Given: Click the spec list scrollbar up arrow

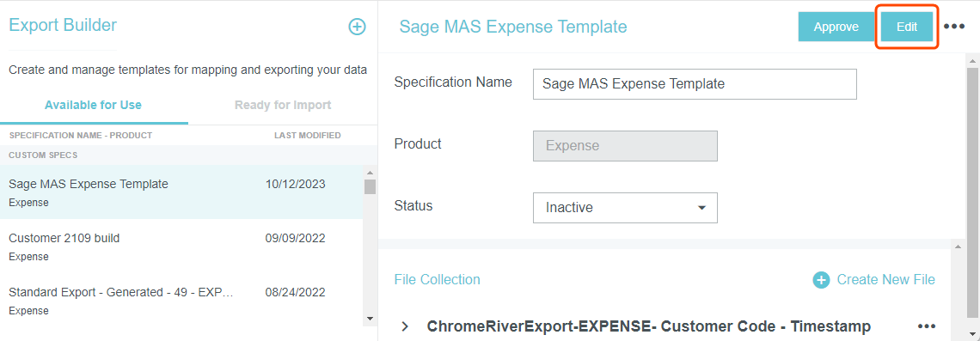Looking at the screenshot, I should point(370,173).
